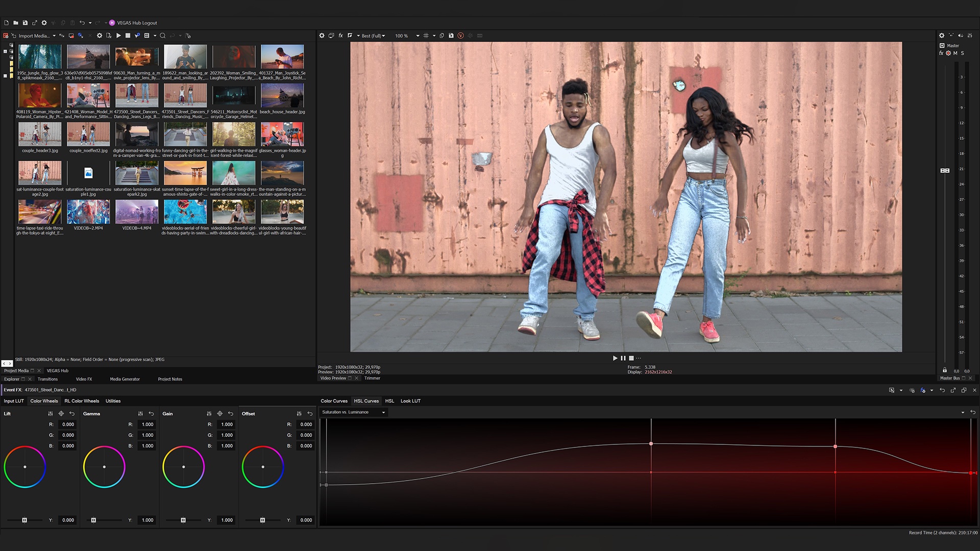Viewport: 980px width, 551px height.
Task: Open Video Output FX icon in preview toolbar
Action: pos(340,36)
